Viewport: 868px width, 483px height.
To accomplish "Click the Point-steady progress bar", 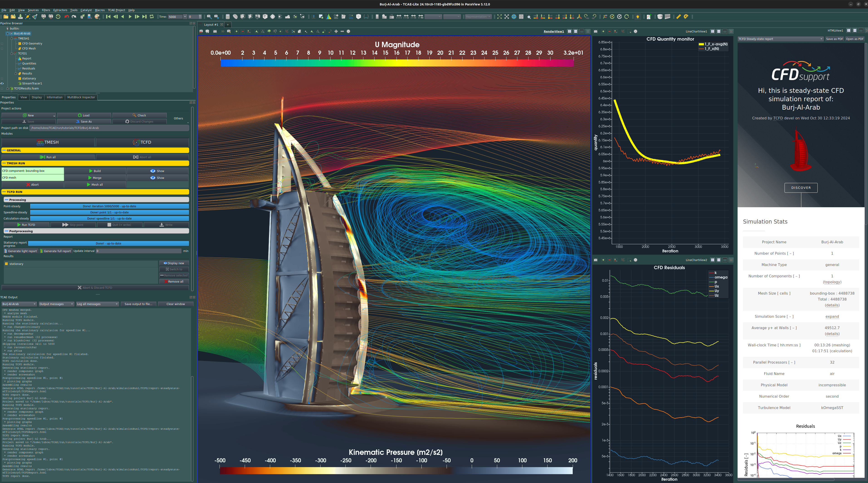I will click(x=110, y=206).
